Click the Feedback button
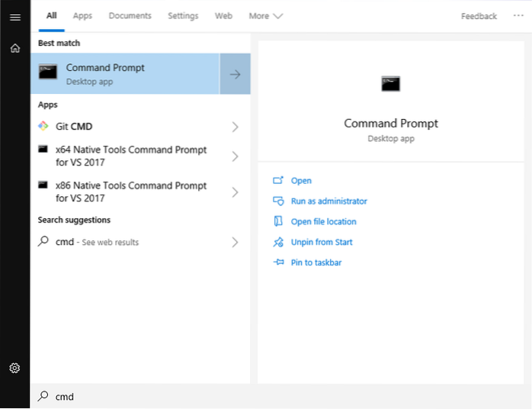The height and width of the screenshot is (409, 532). pyautogui.click(x=479, y=16)
